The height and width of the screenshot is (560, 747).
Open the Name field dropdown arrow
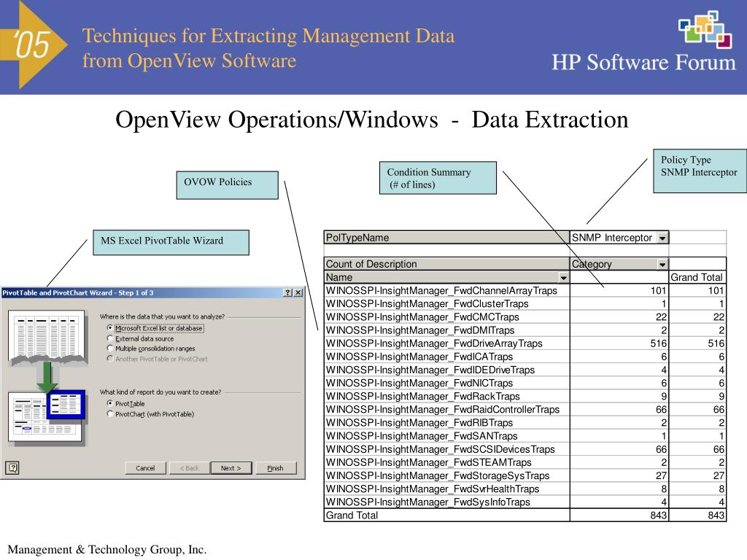564,278
